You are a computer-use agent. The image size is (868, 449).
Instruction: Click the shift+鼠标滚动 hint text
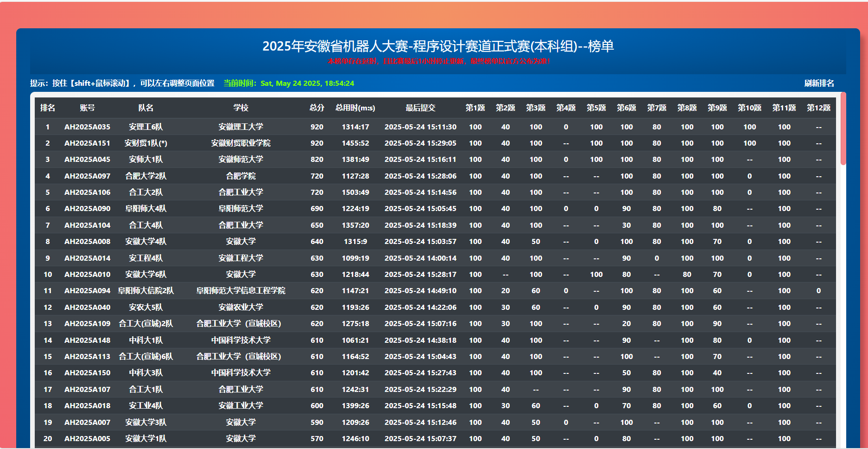coord(122,83)
